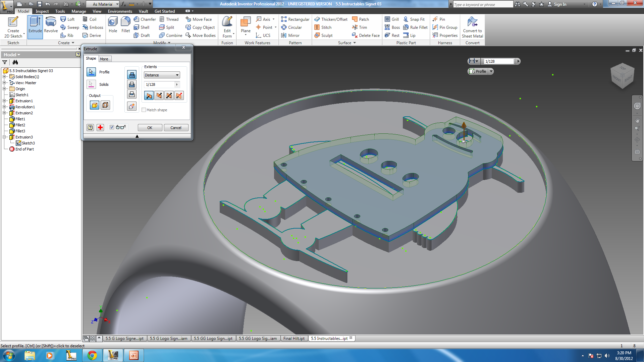644x362 pixels.
Task: Cancel the Extrude dialog
Action: coord(176,128)
